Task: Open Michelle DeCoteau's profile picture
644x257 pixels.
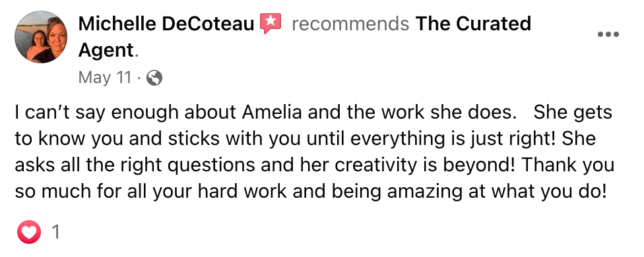Action: point(41,37)
